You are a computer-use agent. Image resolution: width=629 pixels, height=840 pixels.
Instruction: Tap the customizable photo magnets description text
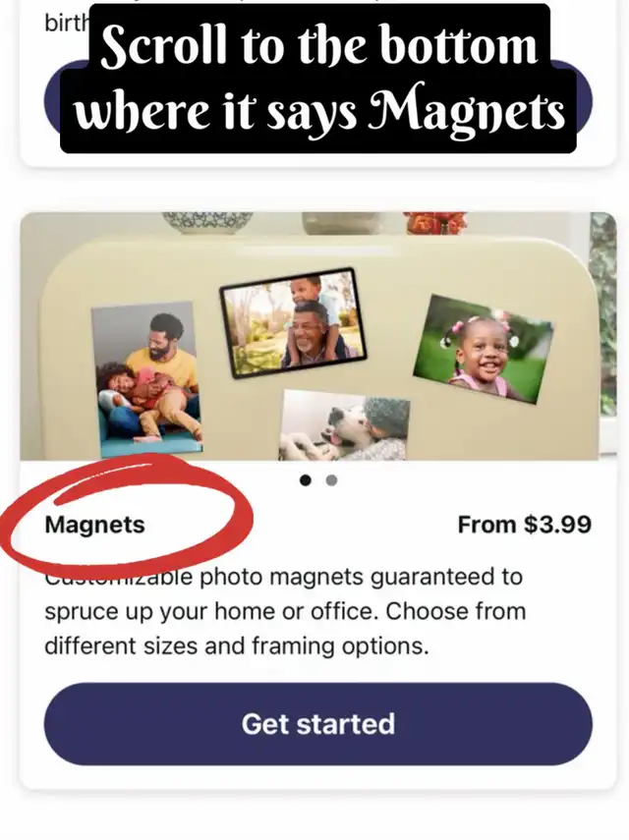(285, 612)
